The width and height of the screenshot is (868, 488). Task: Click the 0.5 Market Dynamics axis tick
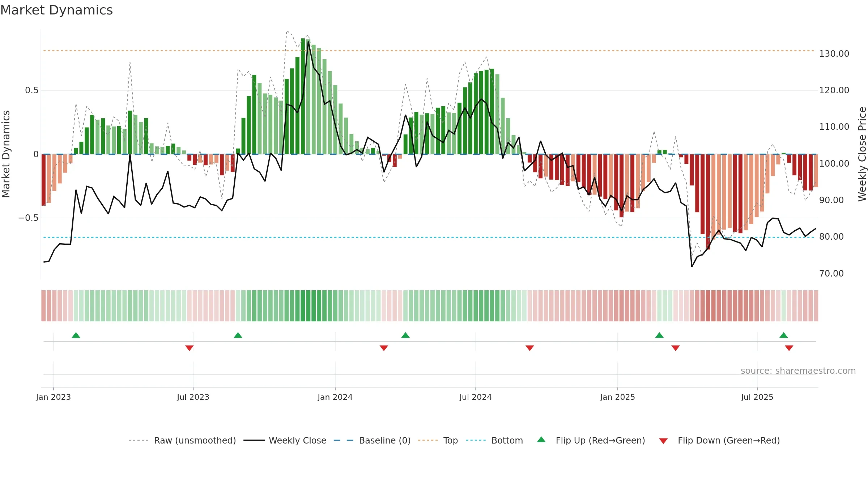pos(32,90)
